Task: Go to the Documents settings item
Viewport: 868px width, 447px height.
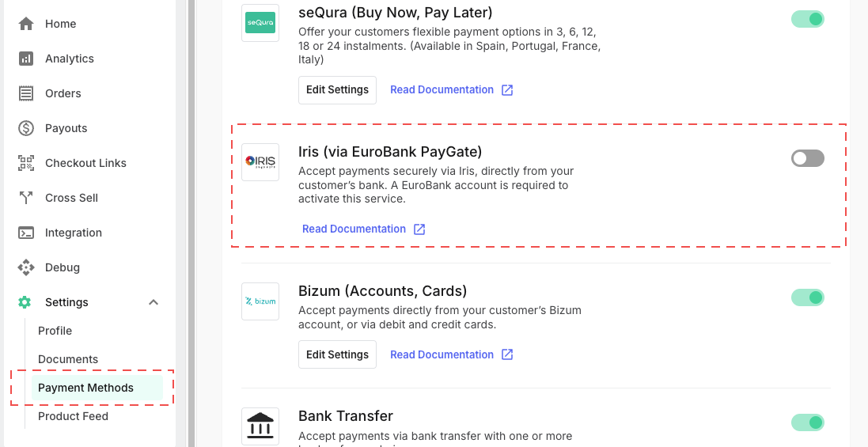Action: pyautogui.click(x=68, y=360)
